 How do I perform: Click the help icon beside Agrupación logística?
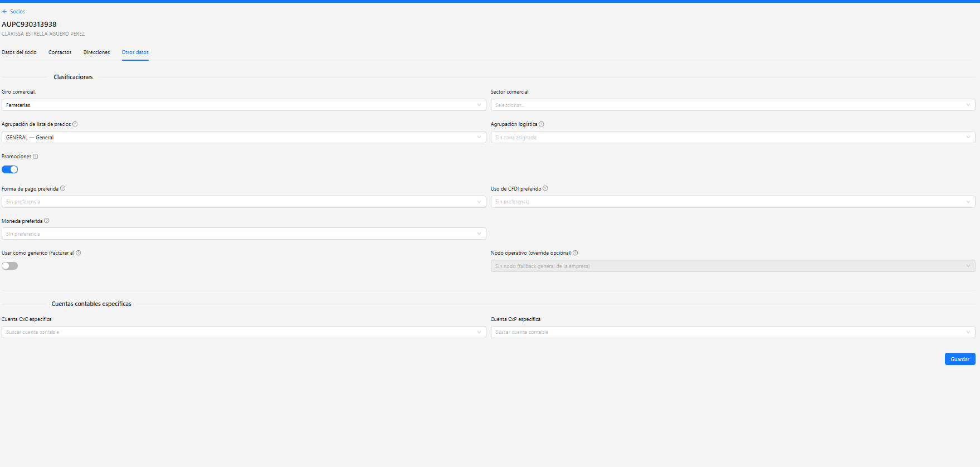(542, 124)
